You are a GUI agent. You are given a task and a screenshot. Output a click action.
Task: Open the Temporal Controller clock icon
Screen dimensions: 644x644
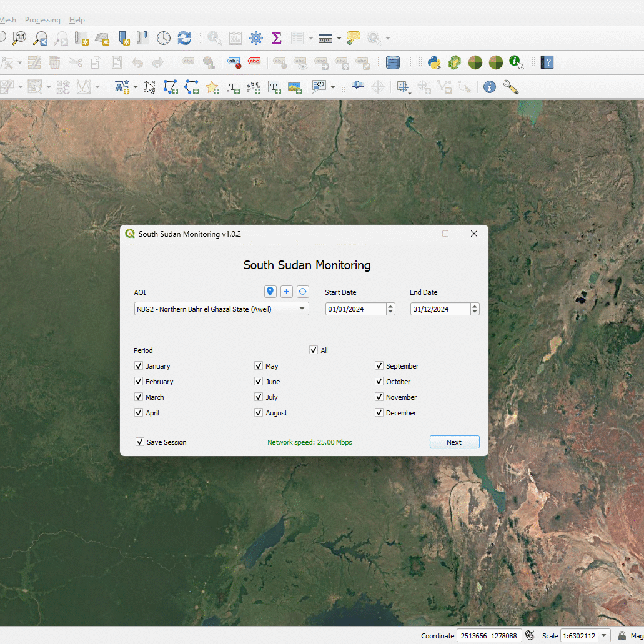click(164, 38)
